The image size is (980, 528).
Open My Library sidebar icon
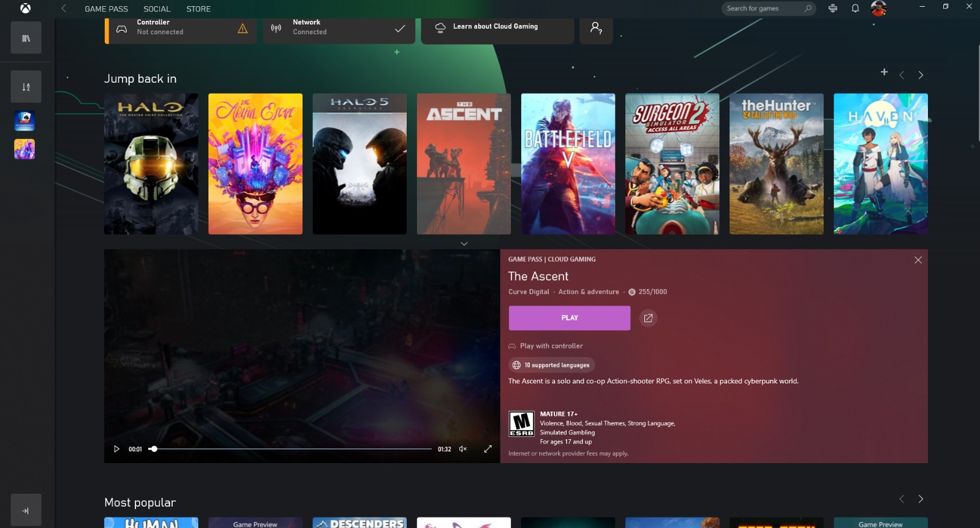pyautogui.click(x=26, y=38)
